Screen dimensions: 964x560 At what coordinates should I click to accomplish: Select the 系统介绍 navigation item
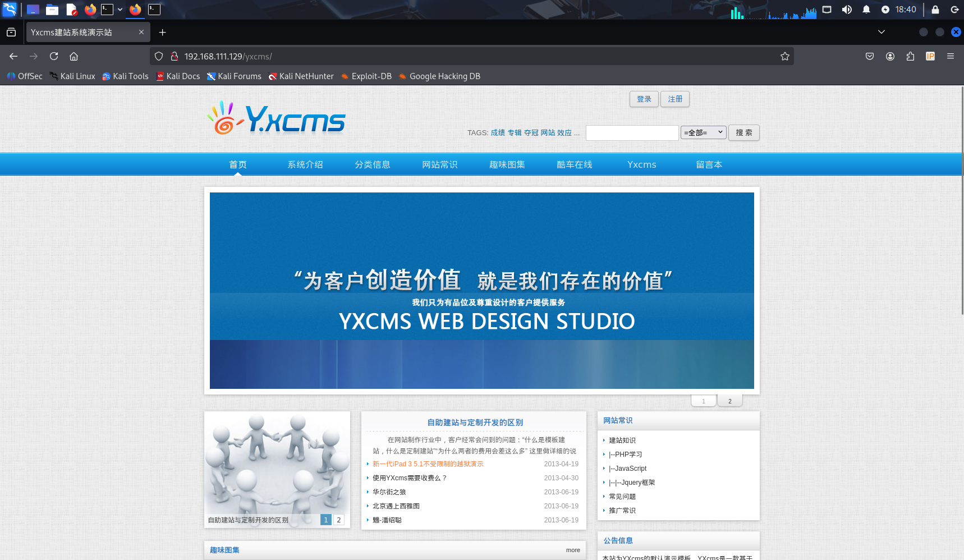[305, 164]
